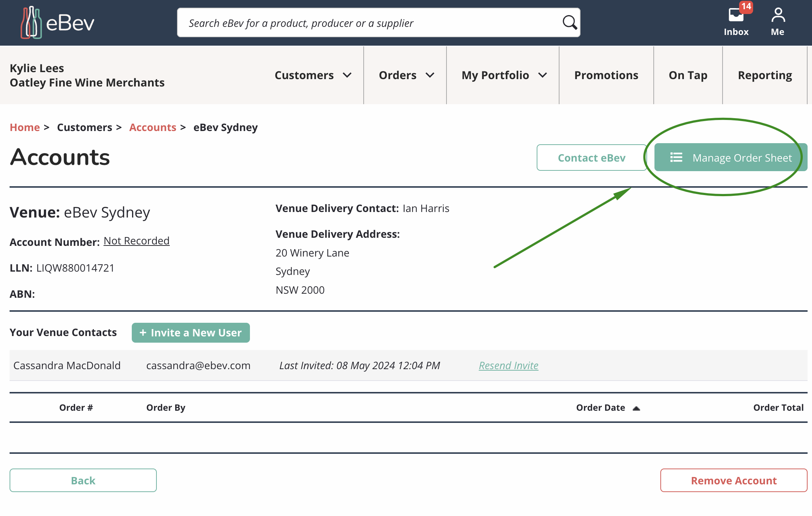The height and width of the screenshot is (516, 812).
Task: Click the Not Recorded account number link
Action: point(137,241)
